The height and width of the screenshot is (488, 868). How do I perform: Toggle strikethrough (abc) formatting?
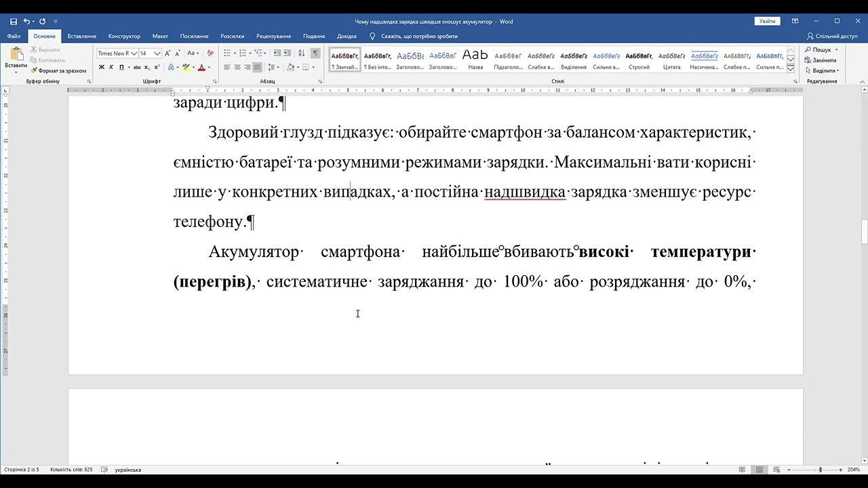138,67
